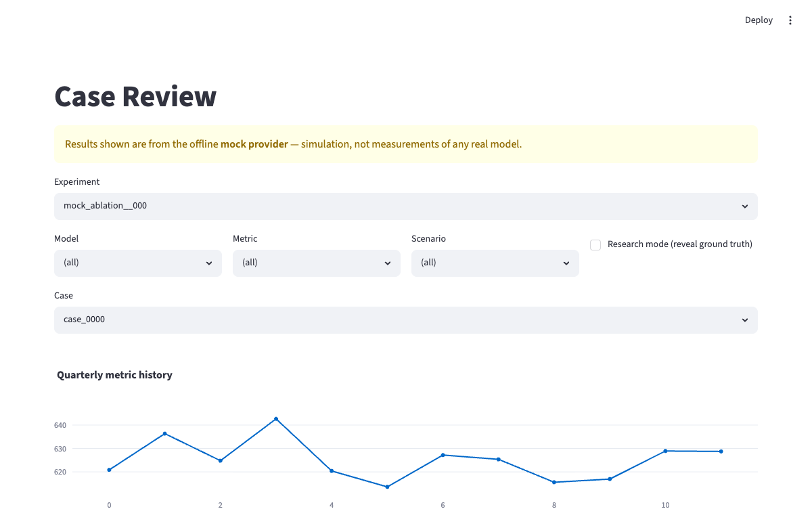Click the chart data point at quarter 6
The image size is (812, 528).
coord(443,455)
